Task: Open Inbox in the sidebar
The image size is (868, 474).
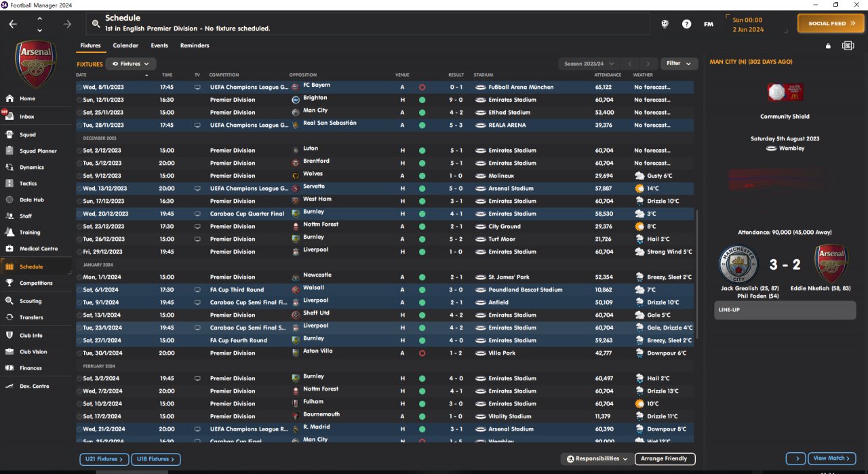Action: (x=27, y=117)
